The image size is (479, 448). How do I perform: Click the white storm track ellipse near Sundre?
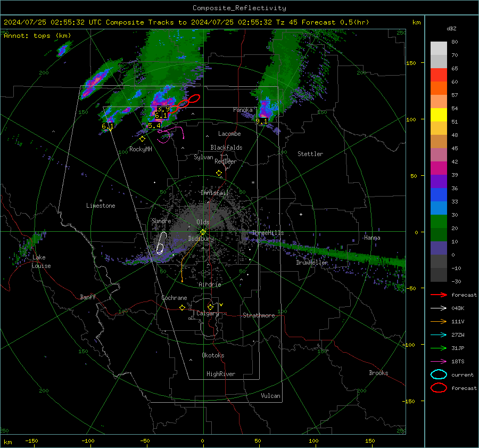[x=161, y=243]
